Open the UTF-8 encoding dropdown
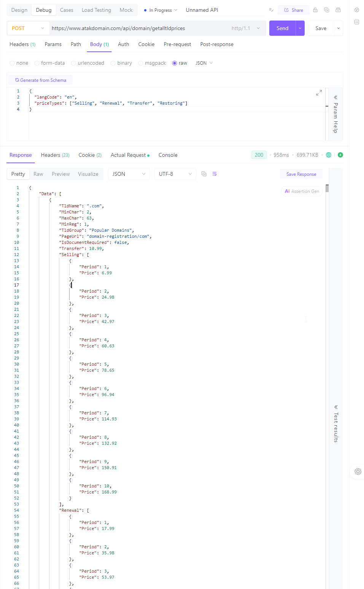Screen dimensions: 364x589 coord(175,174)
